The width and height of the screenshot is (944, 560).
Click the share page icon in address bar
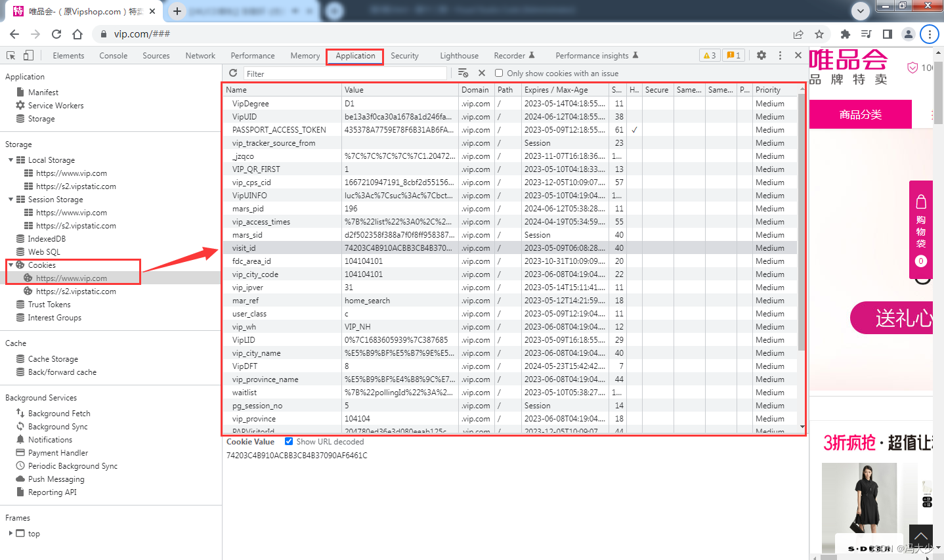click(798, 34)
